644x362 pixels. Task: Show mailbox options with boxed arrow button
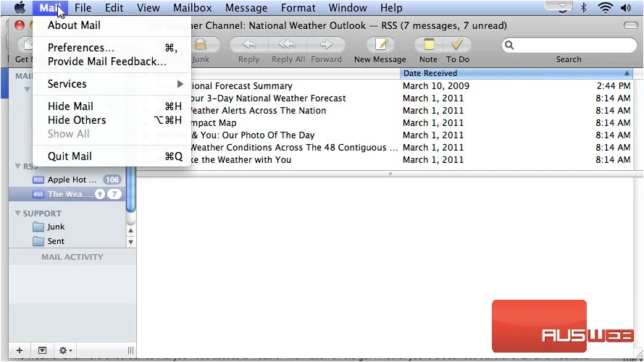[x=42, y=350]
